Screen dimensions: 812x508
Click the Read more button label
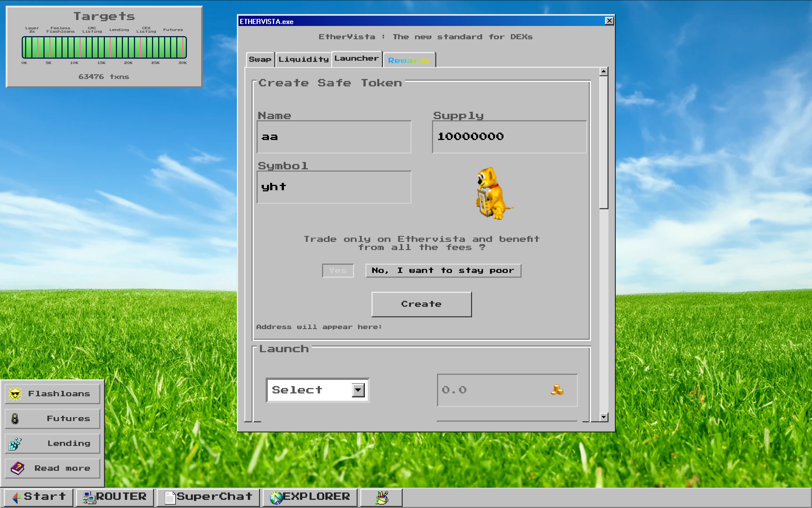pyautogui.click(x=62, y=468)
